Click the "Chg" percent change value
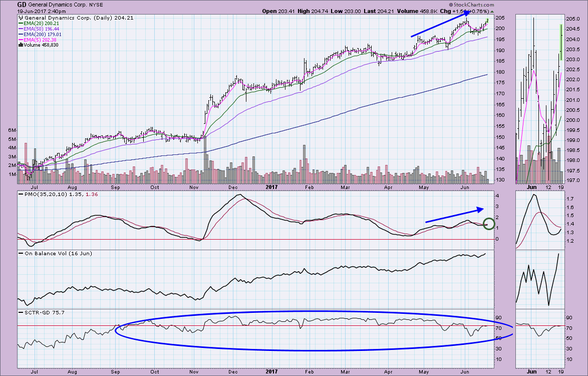This screenshot has height=376, width=588. [x=465, y=11]
